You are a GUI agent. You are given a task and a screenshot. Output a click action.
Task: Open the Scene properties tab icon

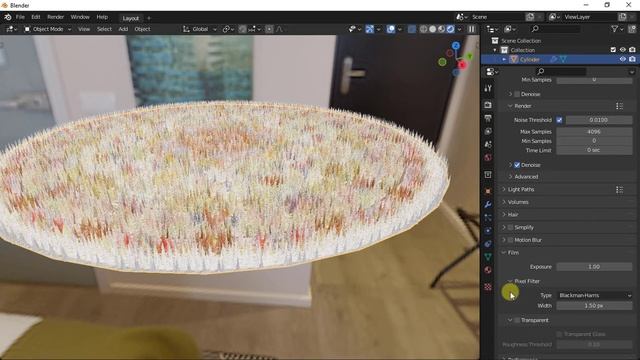(488, 144)
